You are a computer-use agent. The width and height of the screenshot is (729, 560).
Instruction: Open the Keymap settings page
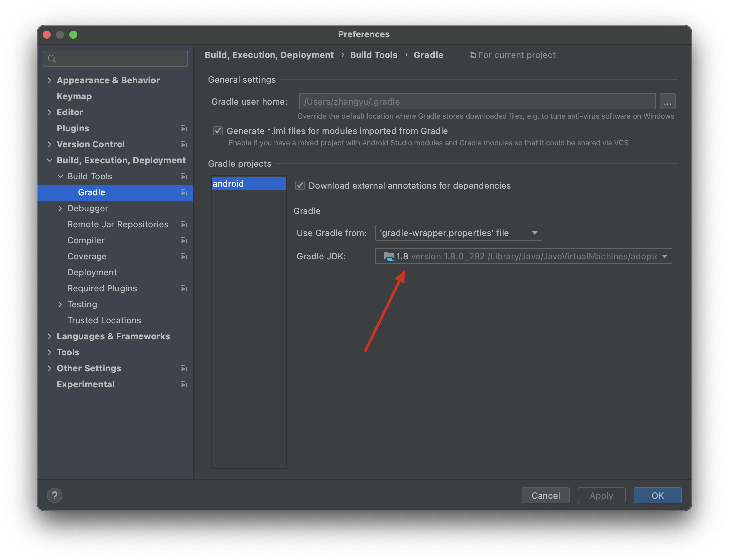pos(74,96)
